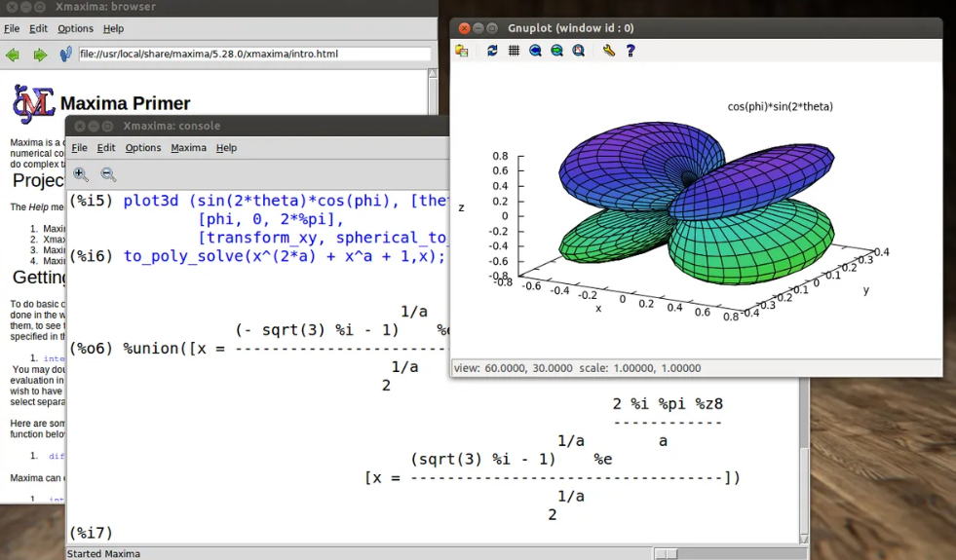Open Edit menu in Xmaxima console
Screen dimensions: 956x560
106,147
